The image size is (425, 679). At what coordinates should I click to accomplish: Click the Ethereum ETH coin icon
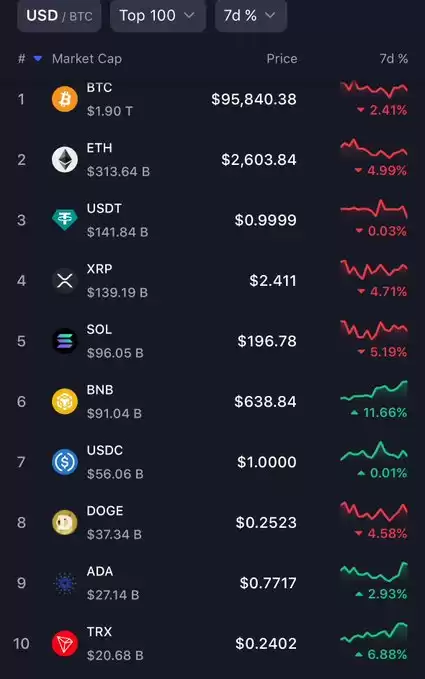point(65,159)
